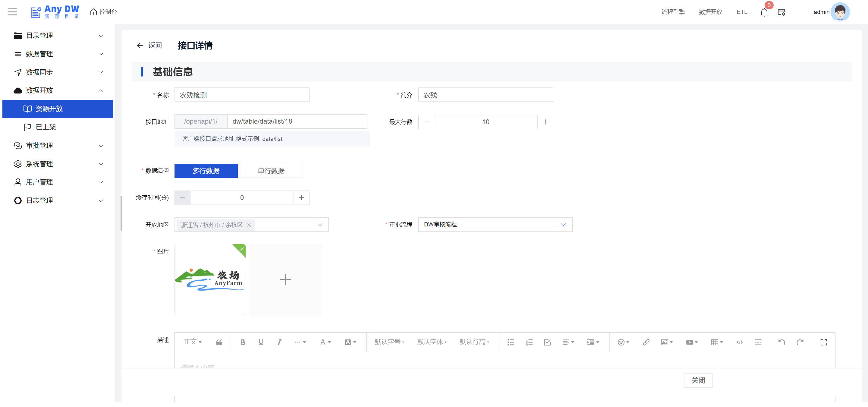Image resolution: width=868 pixels, height=407 pixels.
Task: Click the Bold formatting icon
Action: [x=242, y=342]
